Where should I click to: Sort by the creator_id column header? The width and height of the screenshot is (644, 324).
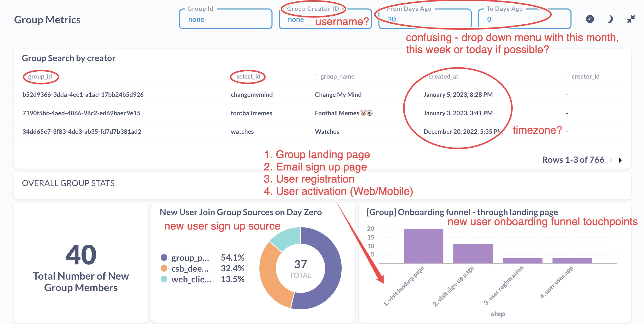pyautogui.click(x=585, y=77)
